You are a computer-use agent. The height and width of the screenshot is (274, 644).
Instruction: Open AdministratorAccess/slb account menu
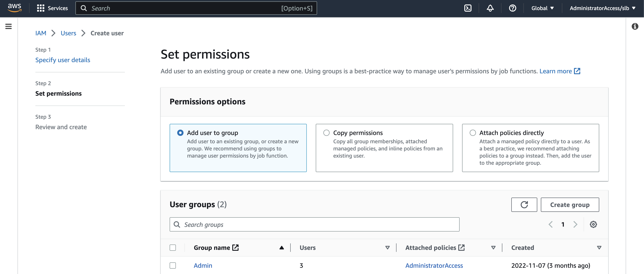602,8
